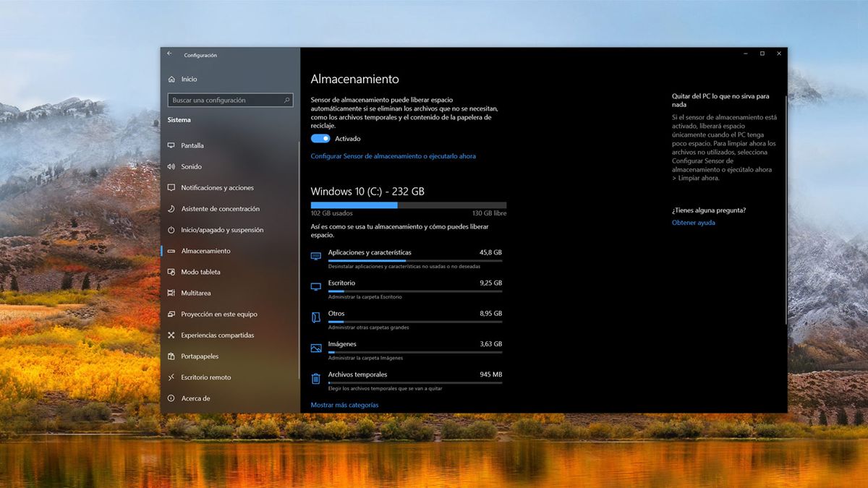Viewport: 868px width, 488px height.
Task: Click the Mostrar más categorías link
Action: coord(345,405)
